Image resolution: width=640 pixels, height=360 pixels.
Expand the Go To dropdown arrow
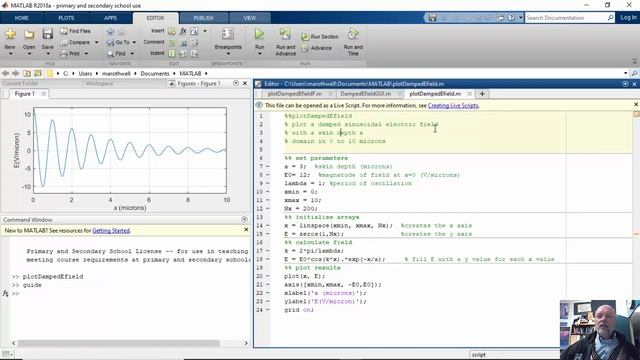(x=133, y=42)
